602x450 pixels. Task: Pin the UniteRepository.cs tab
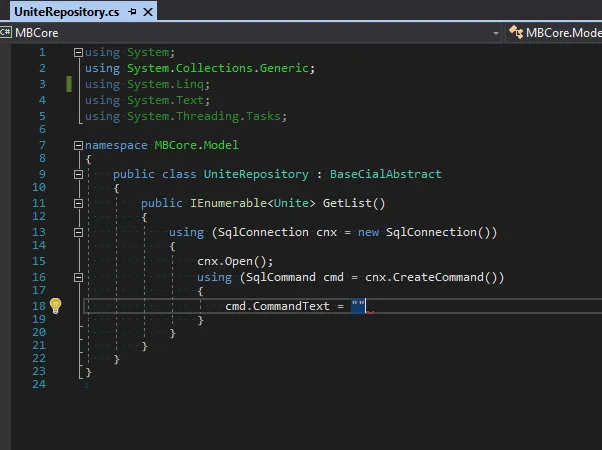coord(132,12)
